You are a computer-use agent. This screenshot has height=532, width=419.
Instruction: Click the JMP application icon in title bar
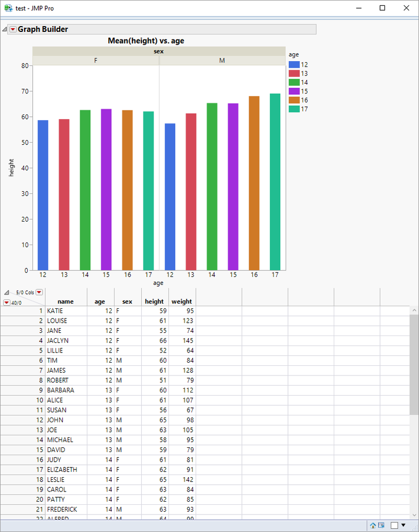point(9,8)
